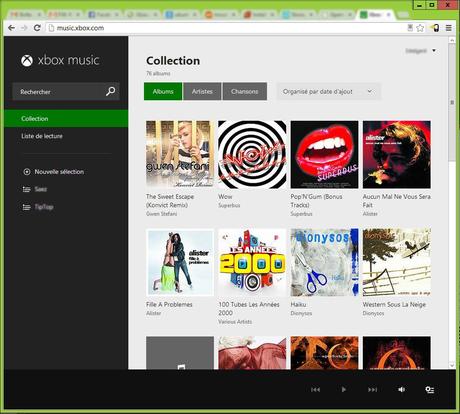Skip to the next track

372,389
